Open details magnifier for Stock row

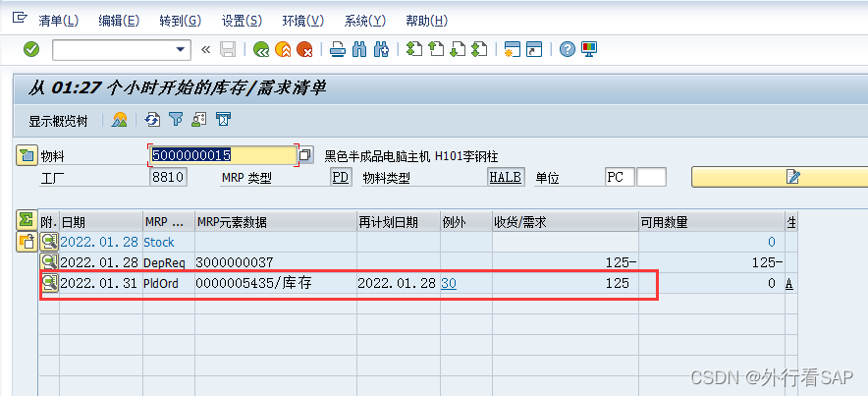49,242
